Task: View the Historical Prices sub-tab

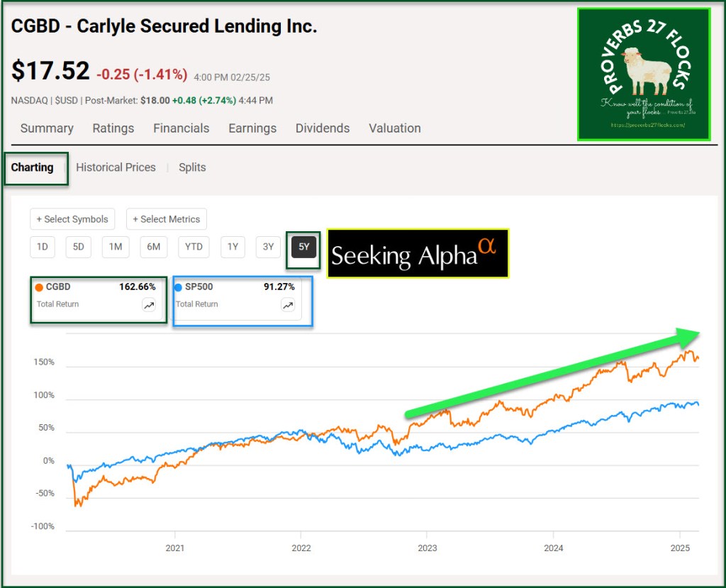Action: (x=116, y=167)
